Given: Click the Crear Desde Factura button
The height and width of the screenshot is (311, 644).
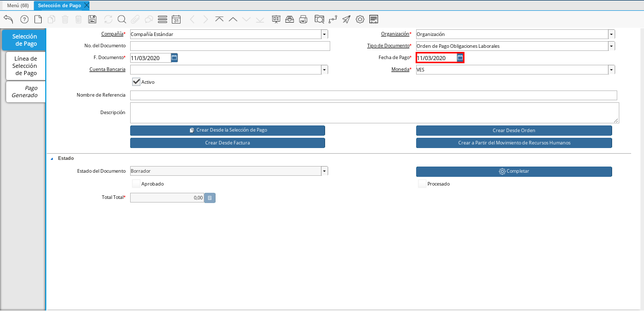Looking at the screenshot, I should (227, 143).
